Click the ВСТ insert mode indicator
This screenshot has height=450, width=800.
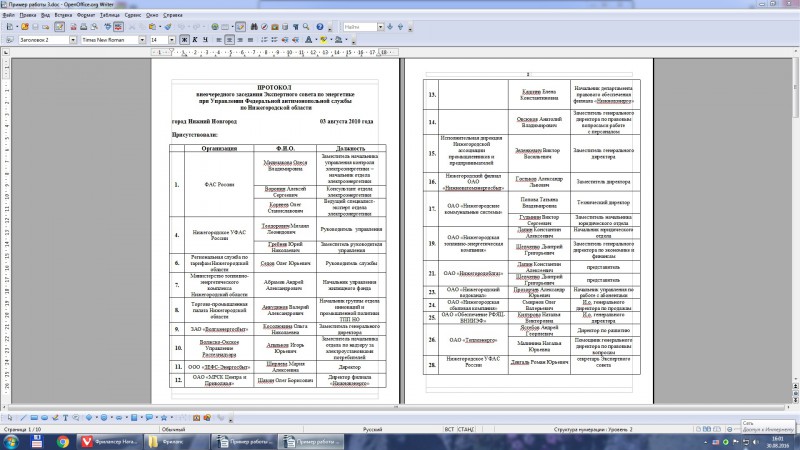pos(449,430)
